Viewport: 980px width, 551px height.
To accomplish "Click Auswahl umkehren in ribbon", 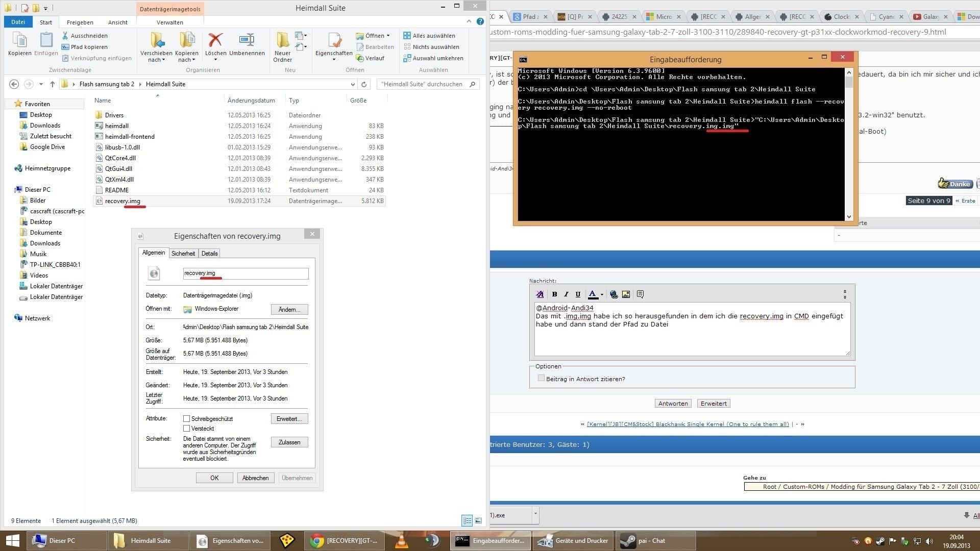I will click(x=433, y=58).
